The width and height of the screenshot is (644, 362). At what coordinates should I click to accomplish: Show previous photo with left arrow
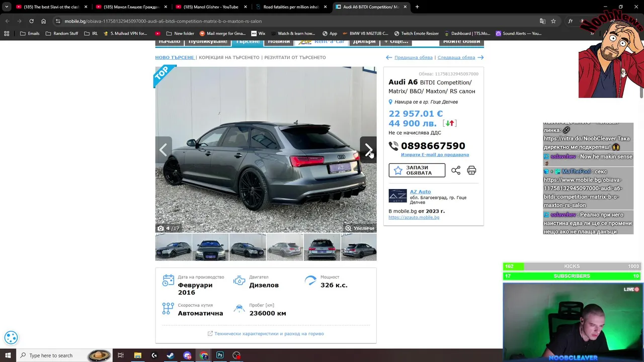pos(164,150)
